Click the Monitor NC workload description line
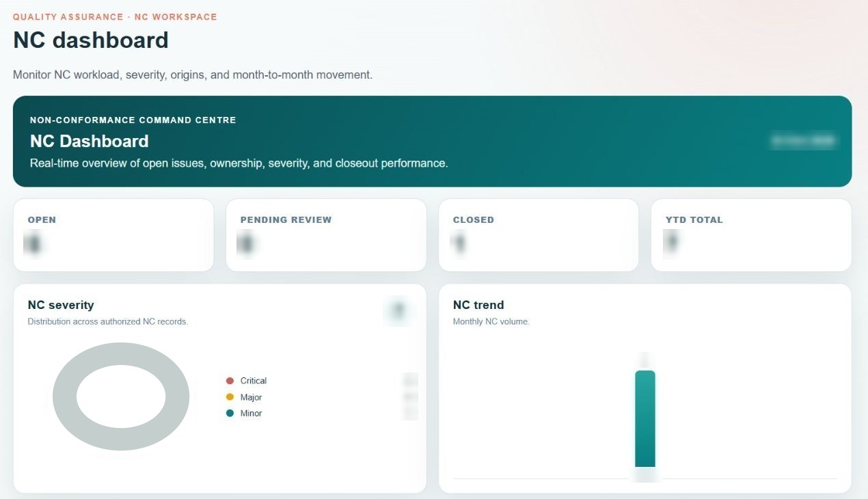Image resolution: width=868 pixels, height=499 pixels. 193,75
